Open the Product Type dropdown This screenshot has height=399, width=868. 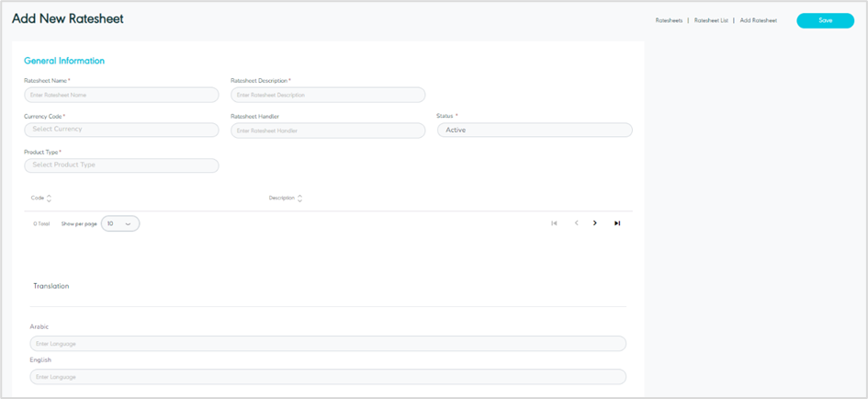pyautogui.click(x=121, y=165)
